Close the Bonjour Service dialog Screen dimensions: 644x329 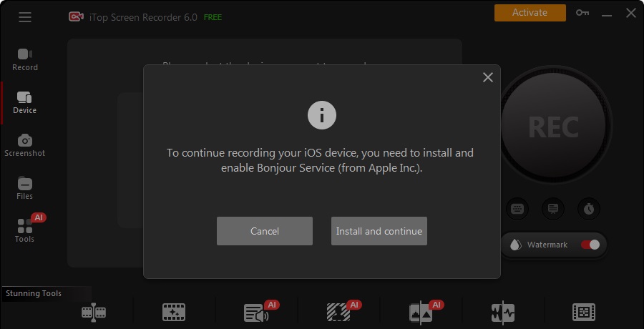point(488,77)
